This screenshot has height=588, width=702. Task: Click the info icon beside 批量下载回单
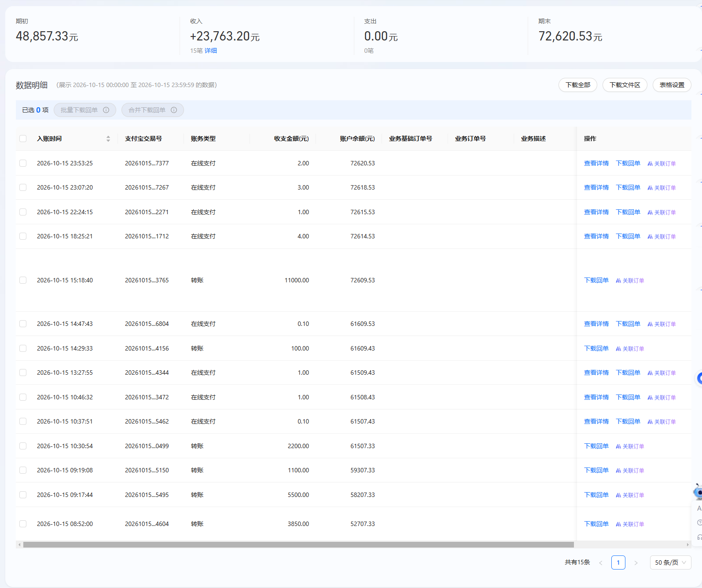point(106,110)
